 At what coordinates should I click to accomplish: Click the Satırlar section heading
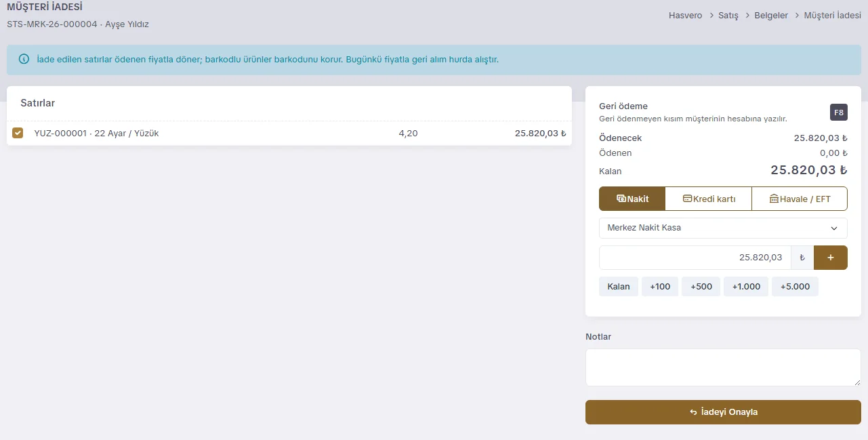pyautogui.click(x=38, y=103)
